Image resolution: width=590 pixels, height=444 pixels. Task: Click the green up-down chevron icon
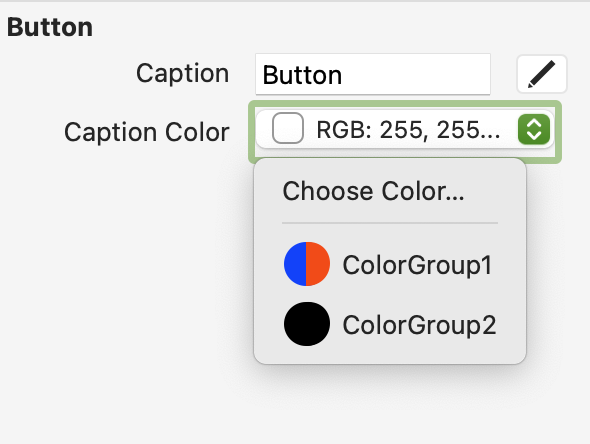(x=534, y=129)
